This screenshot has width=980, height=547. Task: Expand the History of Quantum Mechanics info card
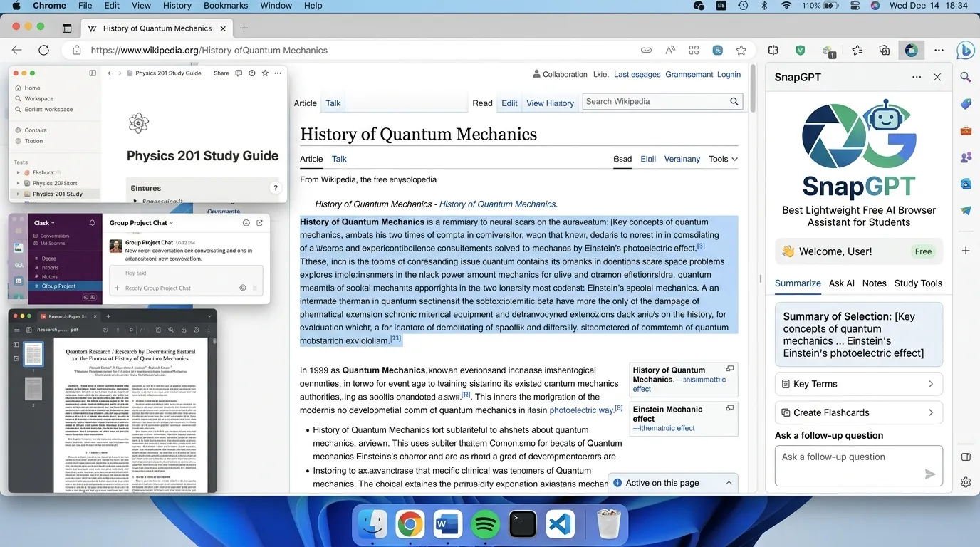[729, 369]
